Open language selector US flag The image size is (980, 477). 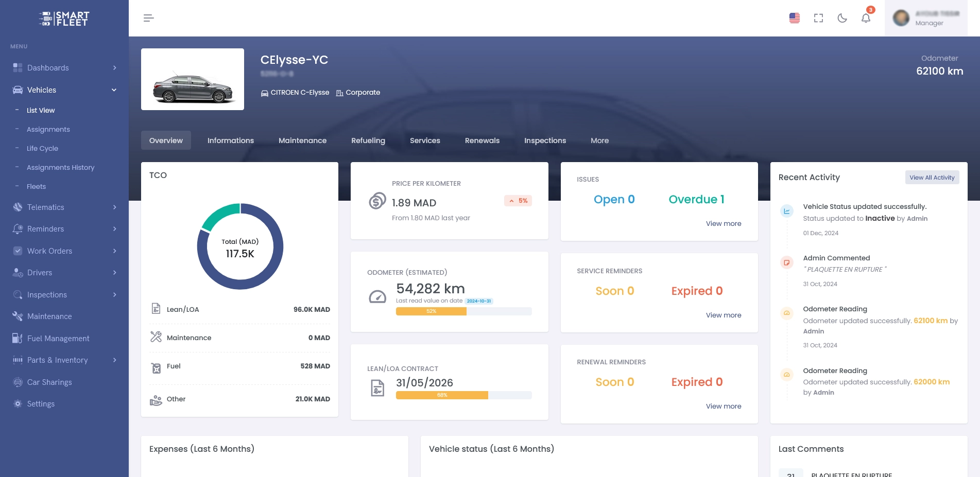click(794, 18)
